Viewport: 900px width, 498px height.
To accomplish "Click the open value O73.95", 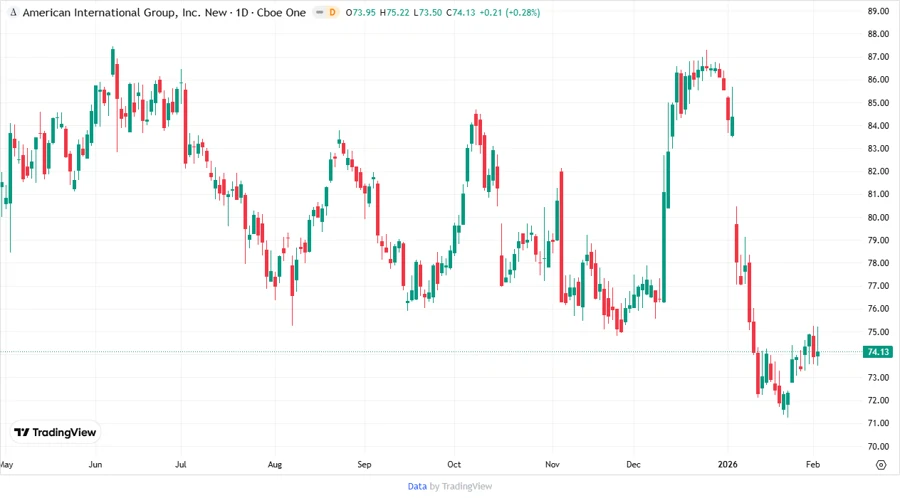I will 360,13.
